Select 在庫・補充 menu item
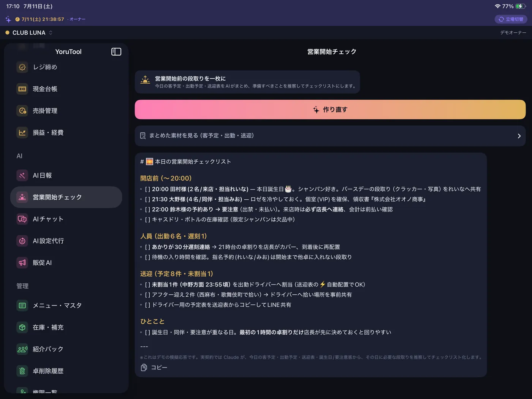 tap(66, 327)
